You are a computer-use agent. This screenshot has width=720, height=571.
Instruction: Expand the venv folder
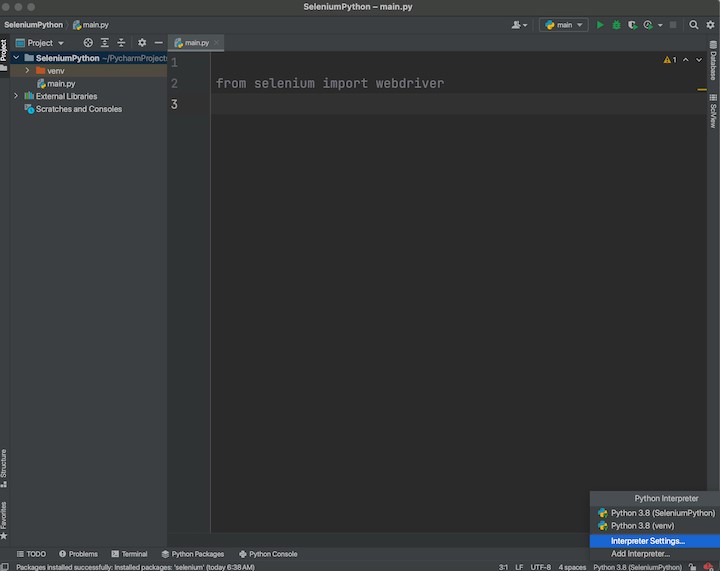(28, 71)
